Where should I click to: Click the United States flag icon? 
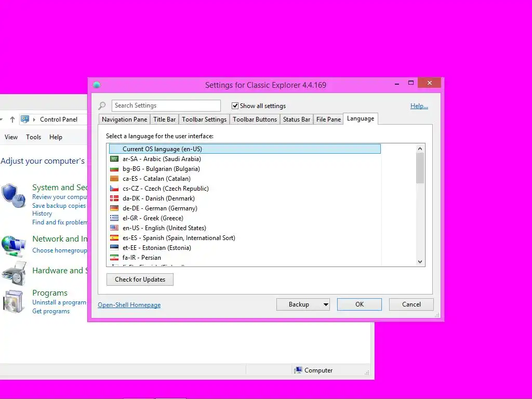point(114,228)
